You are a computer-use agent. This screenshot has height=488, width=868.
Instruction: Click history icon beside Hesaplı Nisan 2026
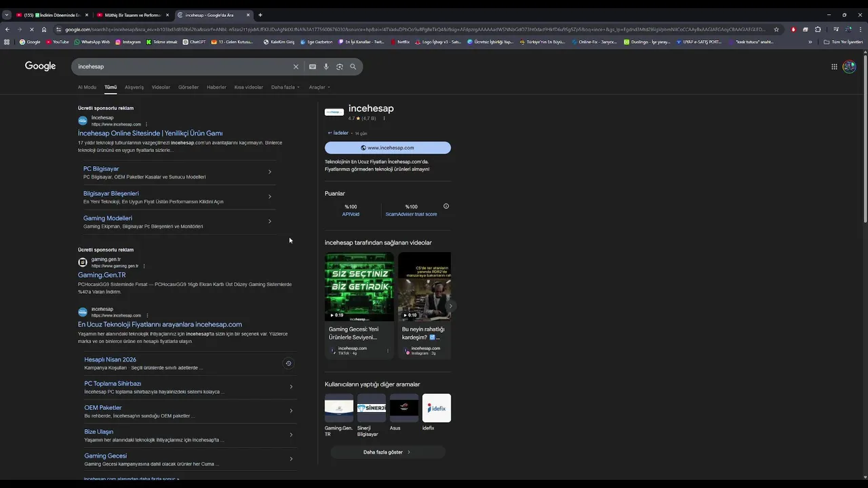pos(288,363)
